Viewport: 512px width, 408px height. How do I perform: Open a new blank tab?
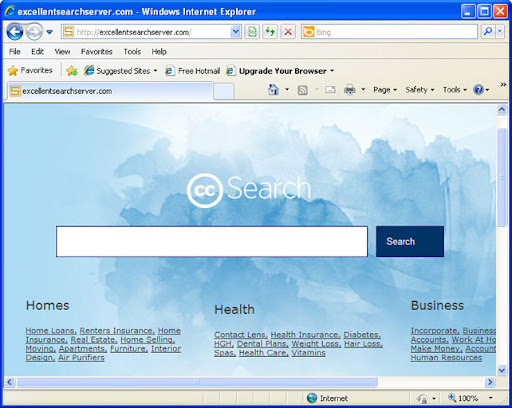click(x=223, y=91)
